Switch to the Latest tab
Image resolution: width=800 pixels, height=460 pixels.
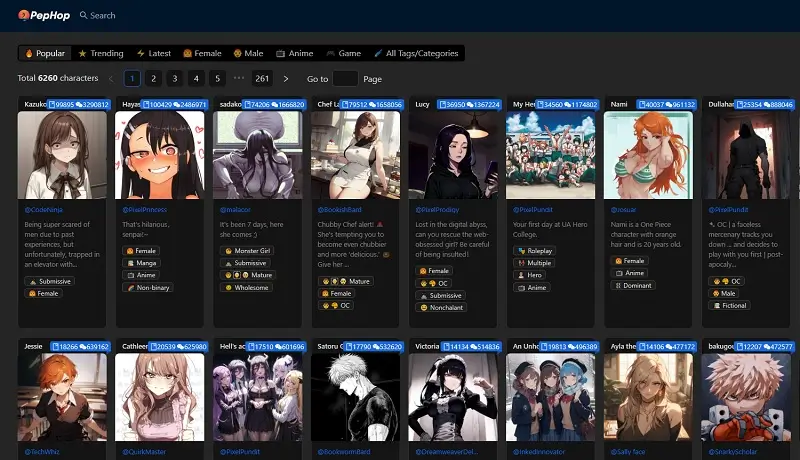153,53
